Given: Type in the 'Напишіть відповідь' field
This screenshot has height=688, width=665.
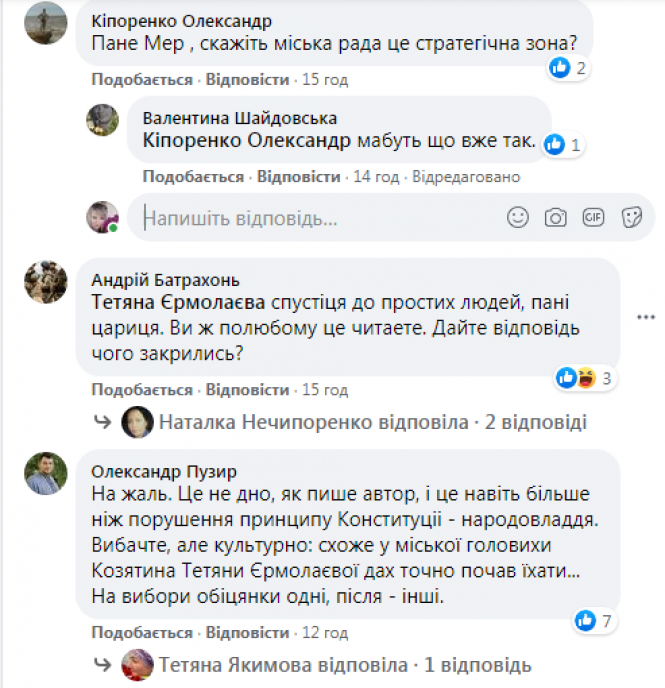Looking at the screenshot, I should (320, 216).
